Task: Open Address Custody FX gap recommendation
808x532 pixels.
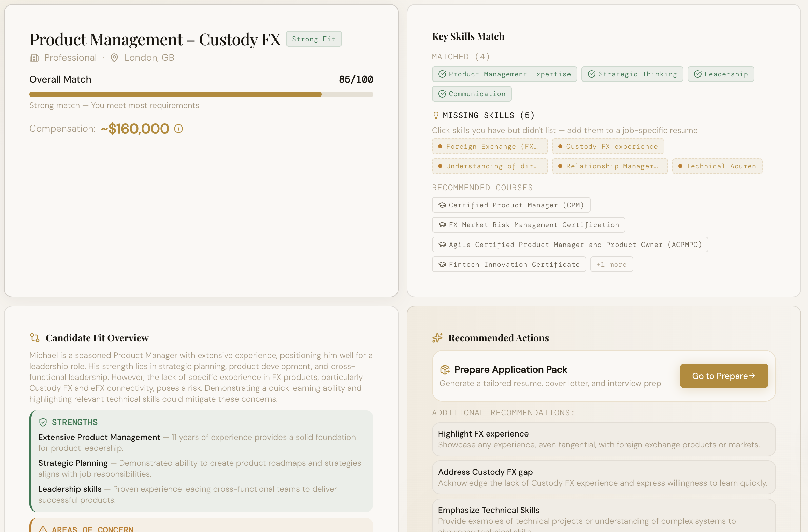Action: 604,477
